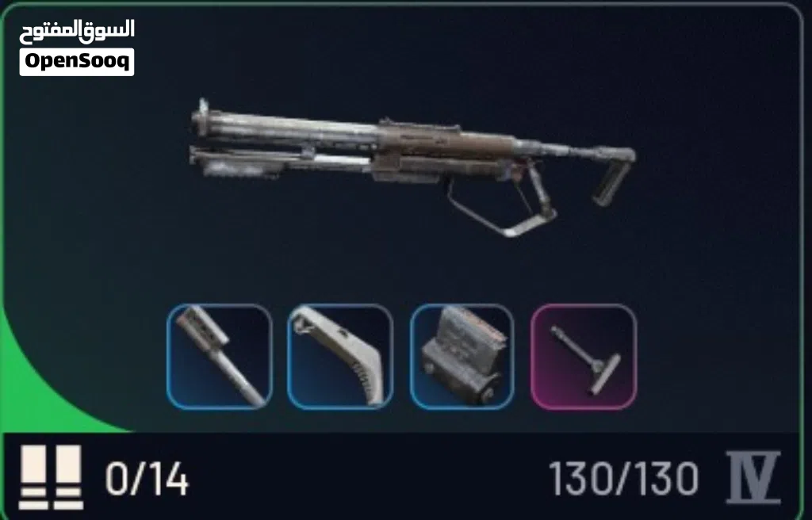
Task: Select the purple-bordered attachment slot
Action: click(584, 357)
